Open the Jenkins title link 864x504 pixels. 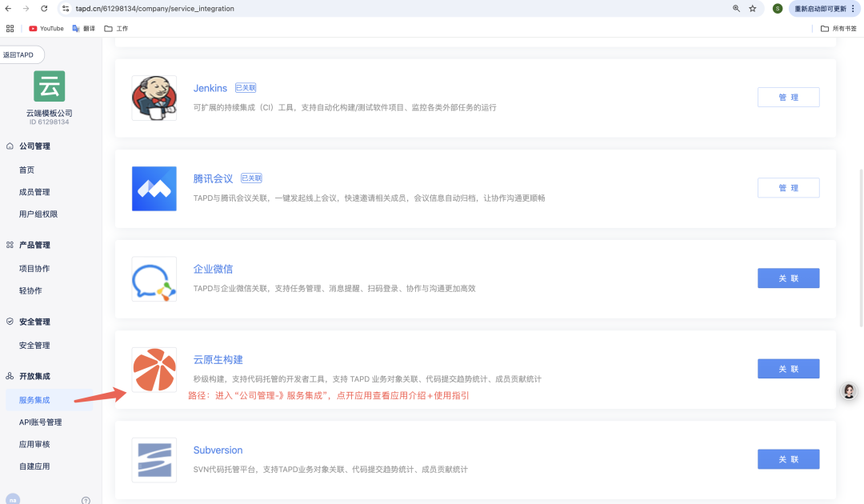(210, 88)
